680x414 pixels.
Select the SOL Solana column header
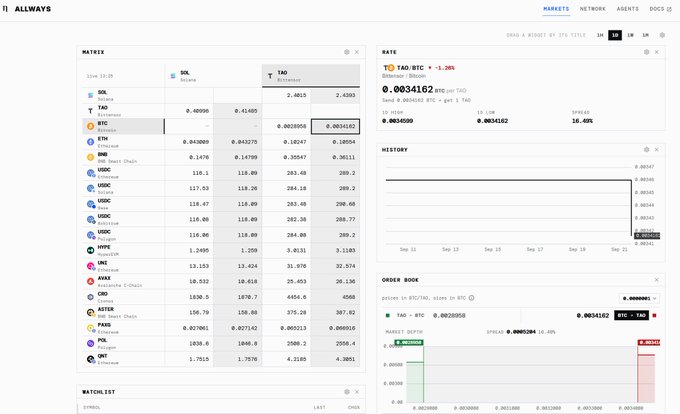(213, 76)
